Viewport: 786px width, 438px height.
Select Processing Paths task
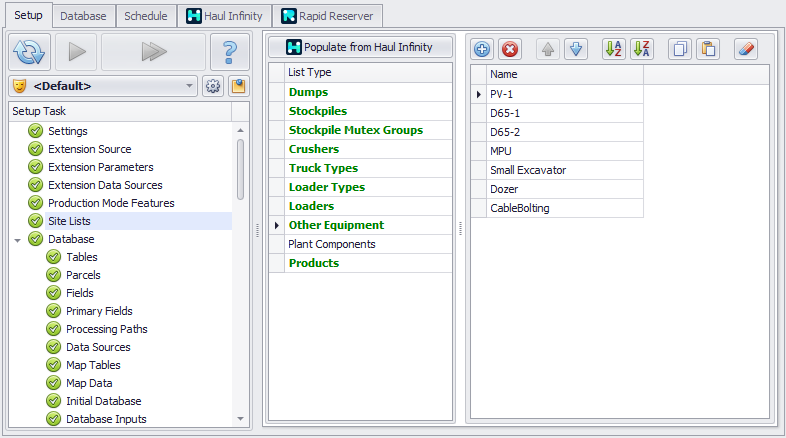pyautogui.click(x=107, y=329)
